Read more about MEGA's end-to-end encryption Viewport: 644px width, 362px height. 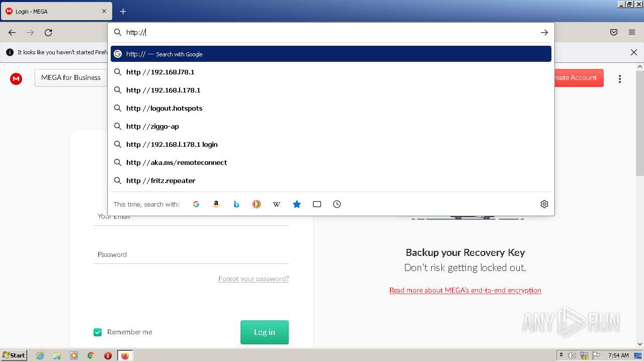point(465,290)
